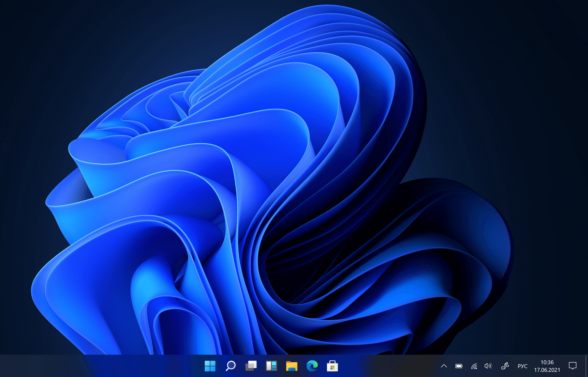Expand the hidden tray icons chevron

click(444, 366)
